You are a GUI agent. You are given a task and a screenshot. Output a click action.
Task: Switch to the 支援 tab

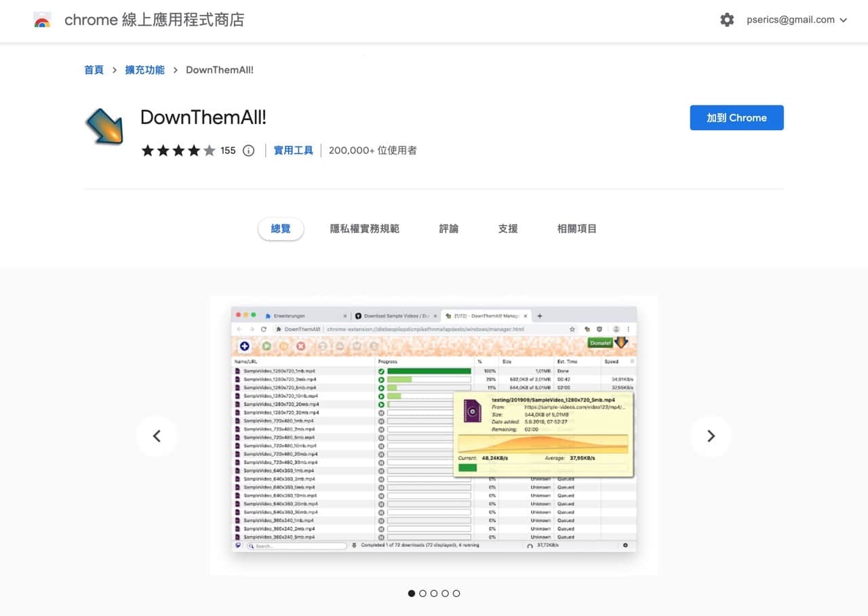pyautogui.click(x=508, y=229)
